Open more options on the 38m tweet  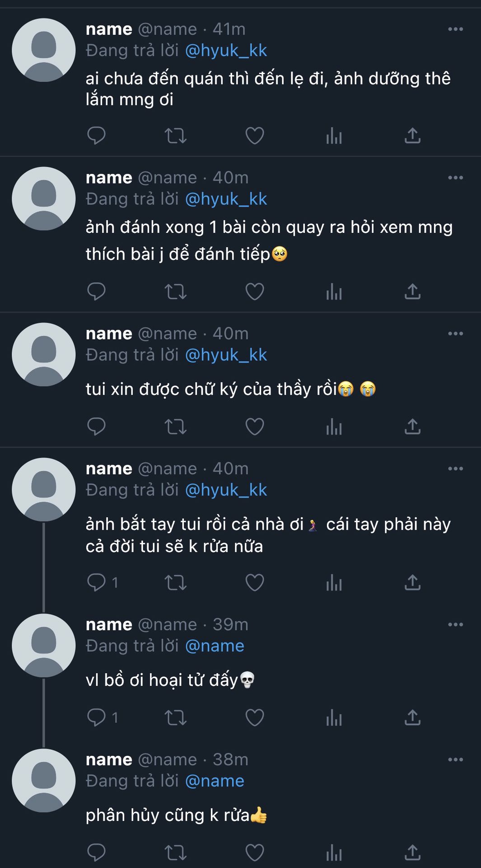click(x=455, y=760)
